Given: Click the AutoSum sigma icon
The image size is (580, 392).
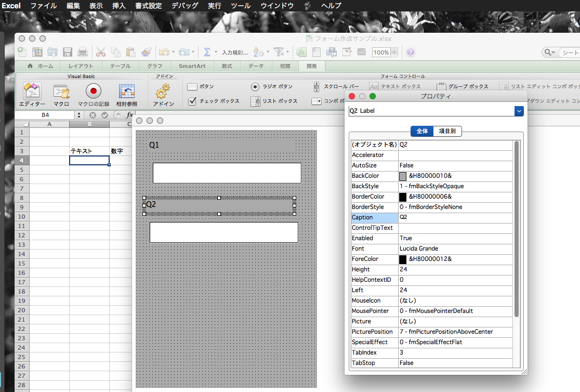Looking at the screenshot, I should click(207, 52).
